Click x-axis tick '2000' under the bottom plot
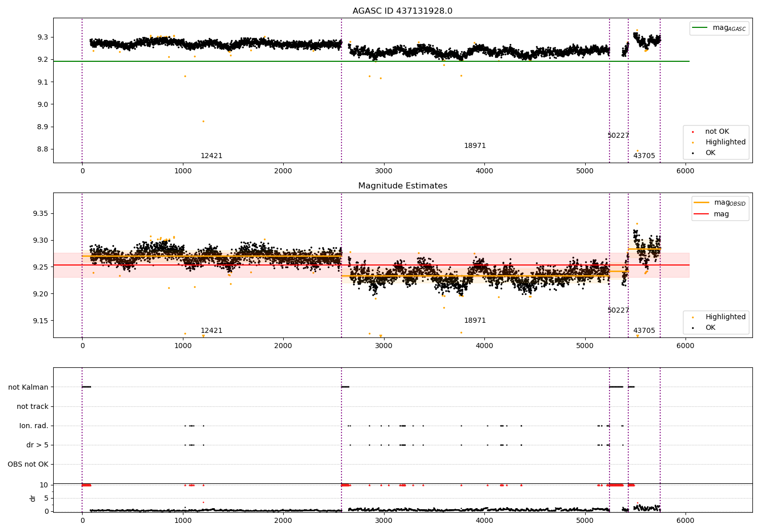 pyautogui.click(x=283, y=520)
